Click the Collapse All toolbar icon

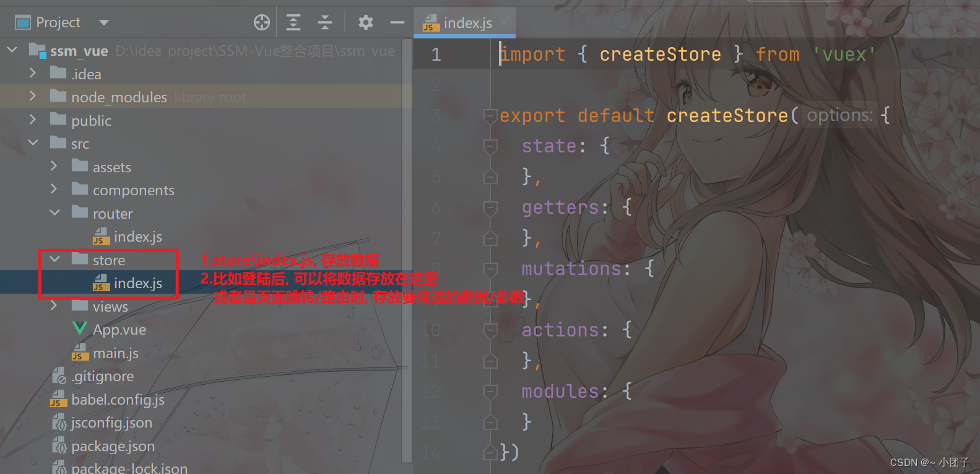point(325,23)
